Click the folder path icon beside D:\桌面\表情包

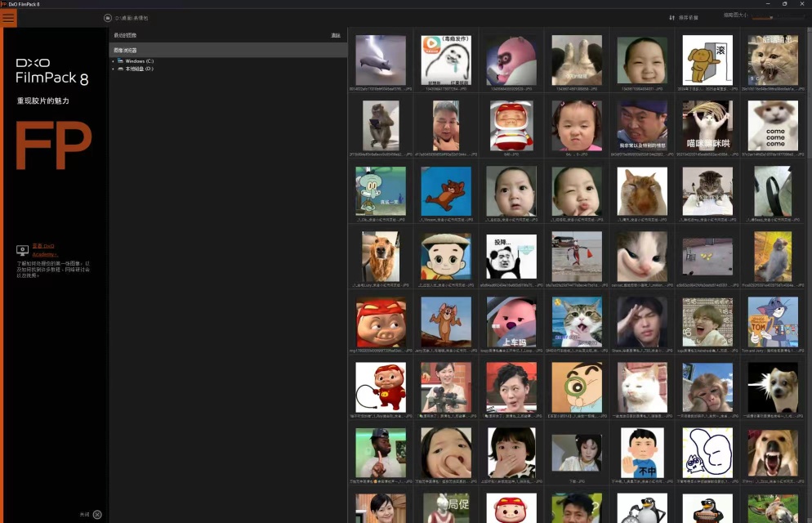click(x=108, y=18)
